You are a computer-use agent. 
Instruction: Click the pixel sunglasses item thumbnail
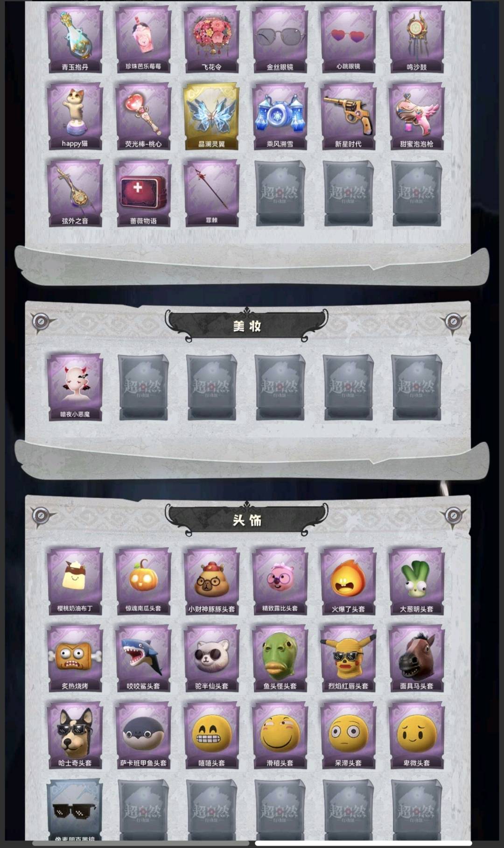click(75, 810)
